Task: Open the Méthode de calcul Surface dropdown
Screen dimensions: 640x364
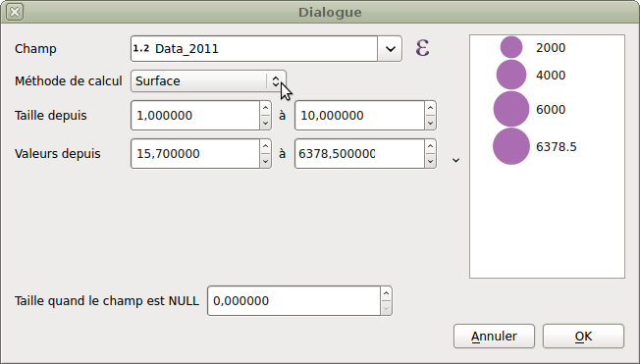Action: 208,80
